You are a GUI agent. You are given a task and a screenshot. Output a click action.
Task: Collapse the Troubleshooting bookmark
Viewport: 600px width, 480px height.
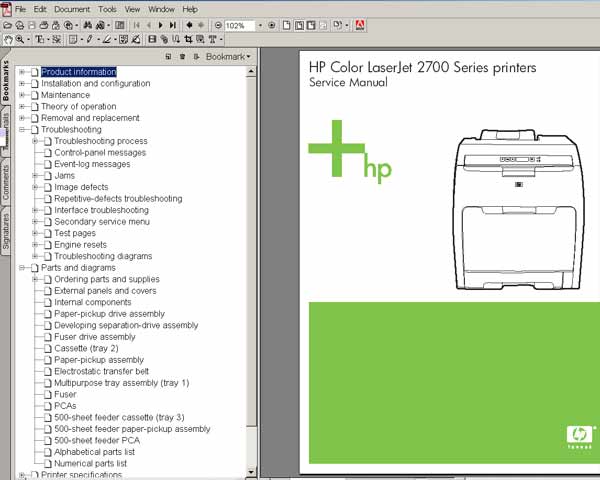[22, 129]
